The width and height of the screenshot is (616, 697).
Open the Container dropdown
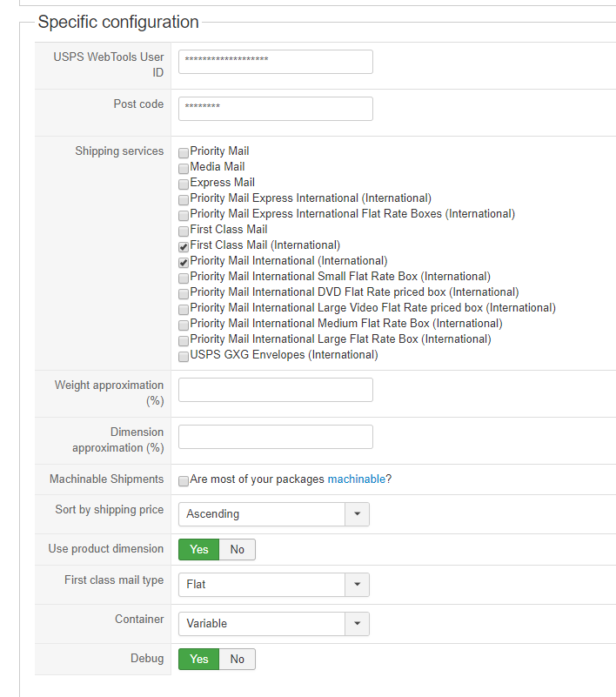pyautogui.click(x=273, y=624)
